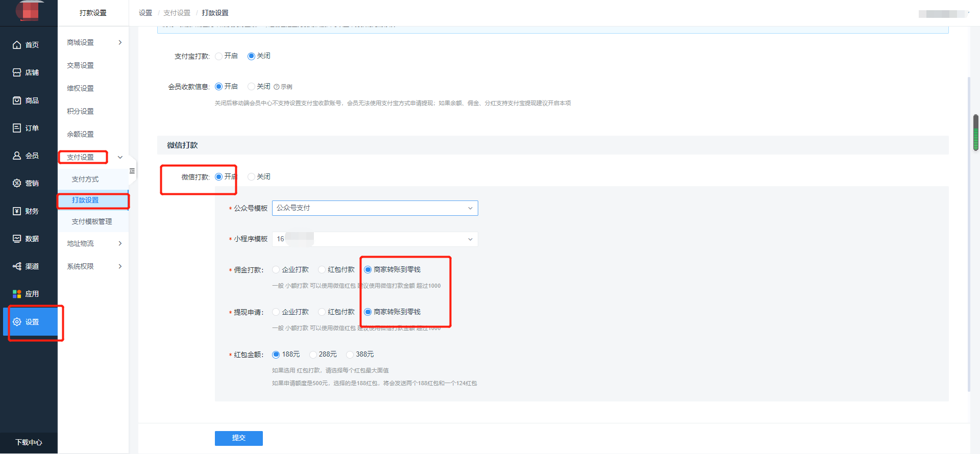Open the 订单 orders icon
Image resolution: width=980 pixels, height=454 pixels.
[x=17, y=128]
